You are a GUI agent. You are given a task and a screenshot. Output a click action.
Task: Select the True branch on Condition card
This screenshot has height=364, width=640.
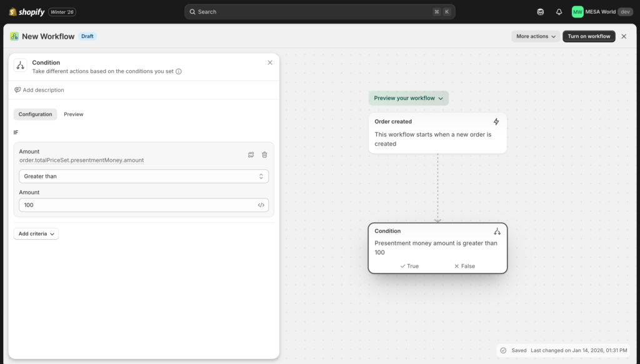pyautogui.click(x=409, y=266)
